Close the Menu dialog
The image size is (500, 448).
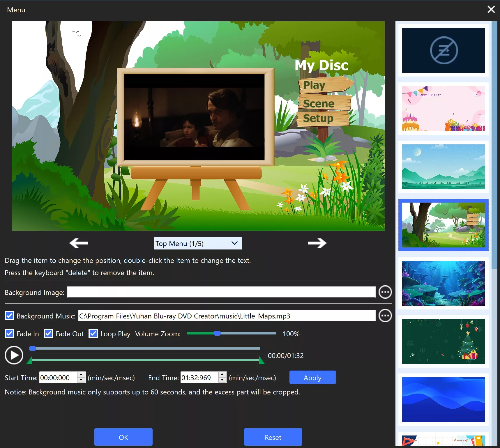pos(491,10)
